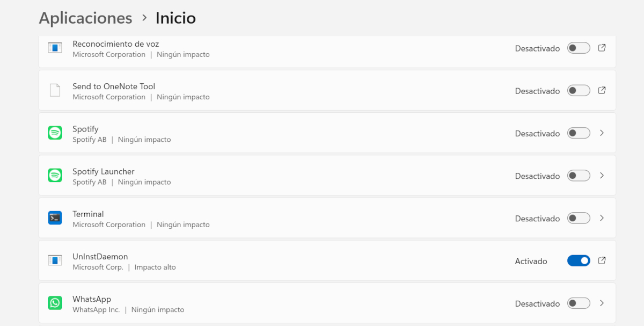Turn on the WhatsApp startup toggle
Viewport: 644px width, 326px height.
(x=579, y=303)
